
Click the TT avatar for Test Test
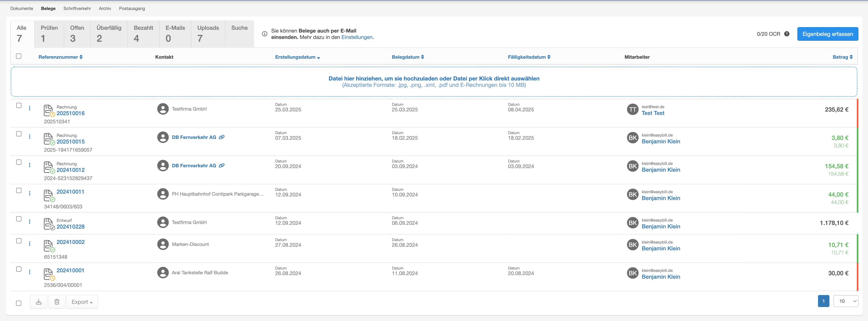point(632,109)
